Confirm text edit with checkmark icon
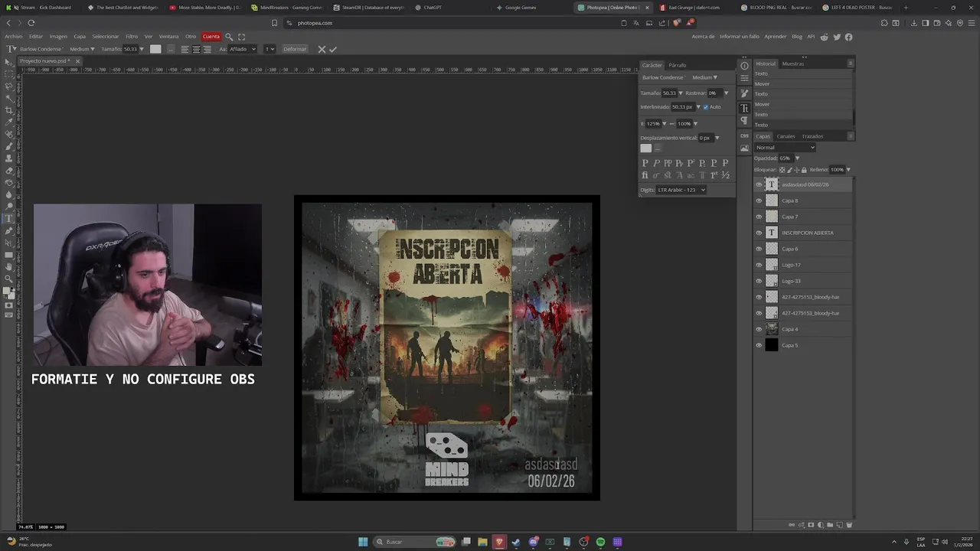Image resolution: width=980 pixels, height=551 pixels. tap(333, 49)
